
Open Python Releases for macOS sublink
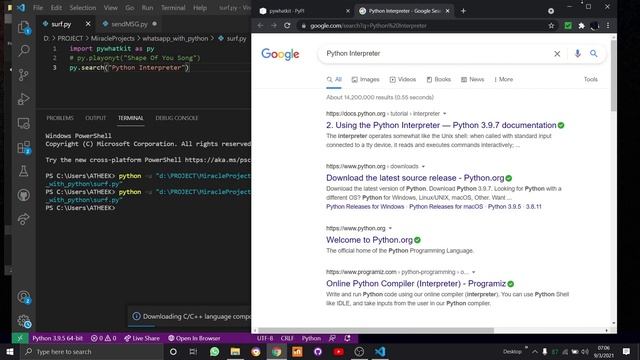pyautogui.click(x=446, y=207)
